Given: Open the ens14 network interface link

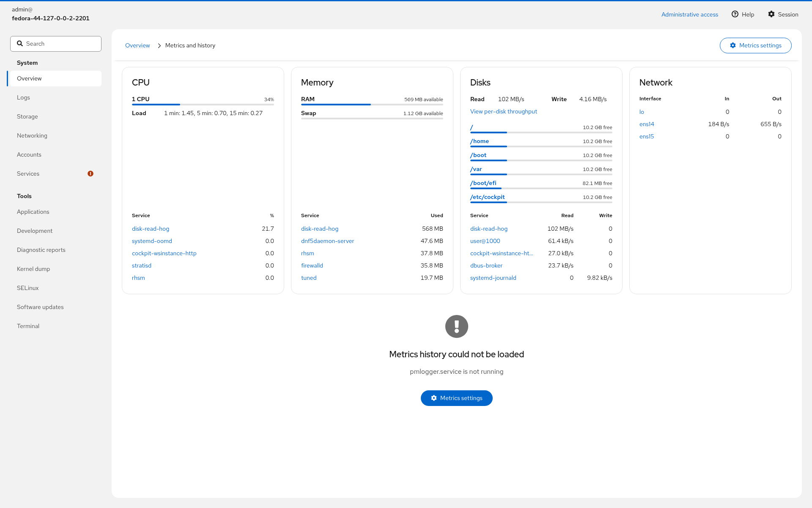Looking at the screenshot, I should click(647, 124).
